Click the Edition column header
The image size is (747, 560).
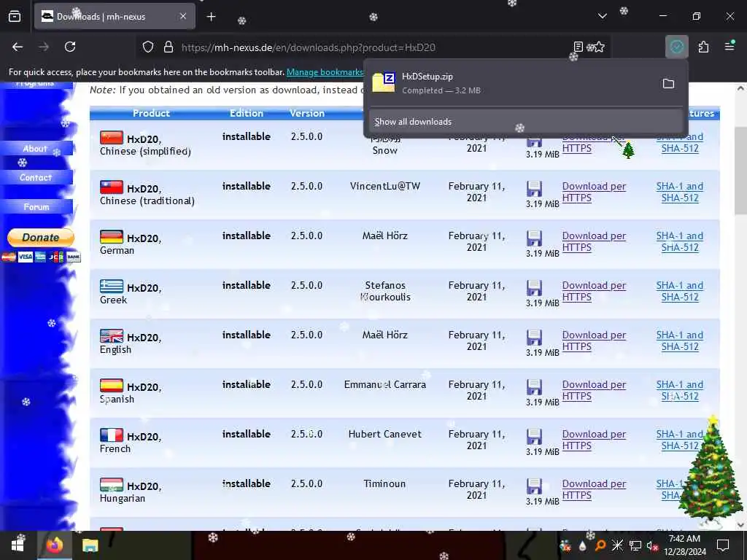pos(247,113)
